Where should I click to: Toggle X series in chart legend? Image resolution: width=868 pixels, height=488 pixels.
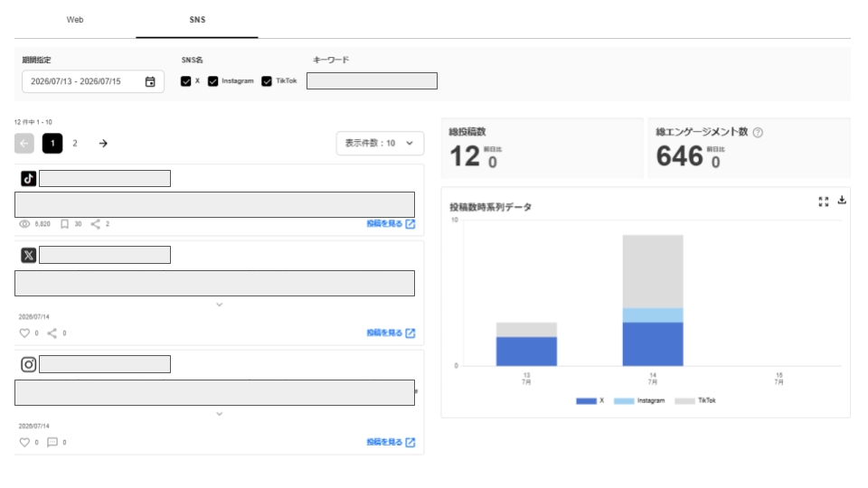click(x=590, y=400)
